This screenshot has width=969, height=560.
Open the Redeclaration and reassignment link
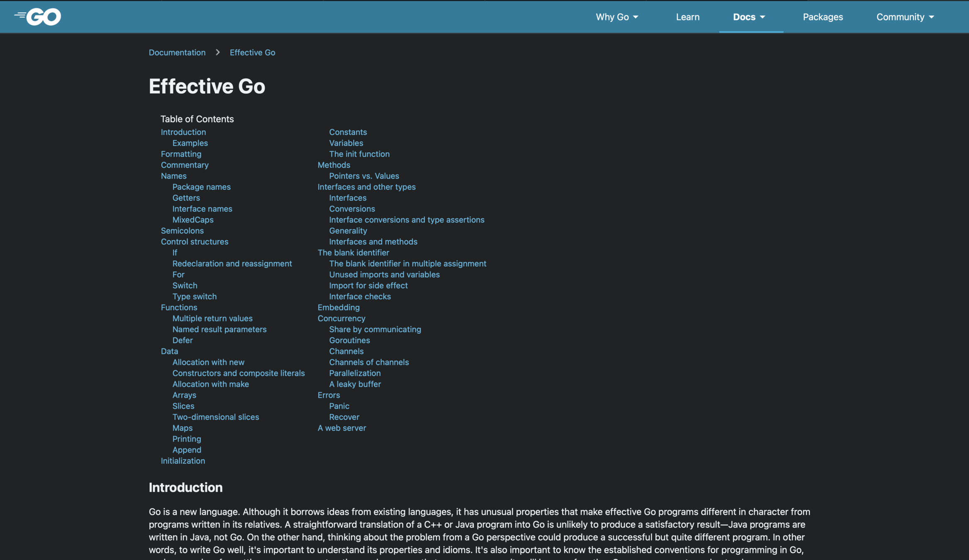tap(232, 263)
